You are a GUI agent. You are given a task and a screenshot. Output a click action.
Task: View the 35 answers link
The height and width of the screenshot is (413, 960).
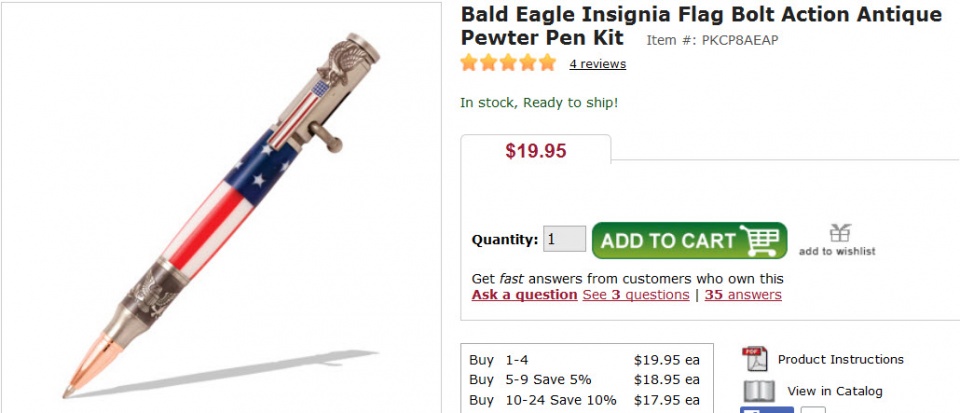(743, 295)
